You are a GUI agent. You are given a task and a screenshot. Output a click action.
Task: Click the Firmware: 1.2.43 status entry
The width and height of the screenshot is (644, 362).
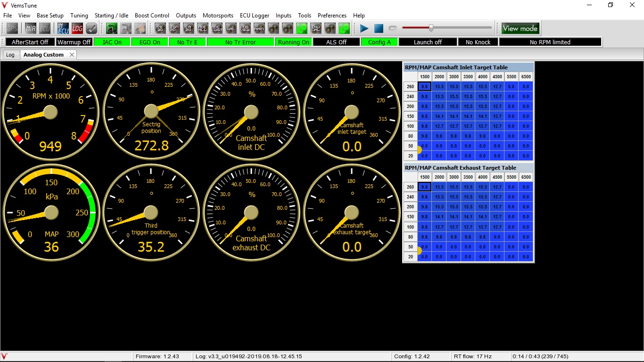(x=157, y=356)
